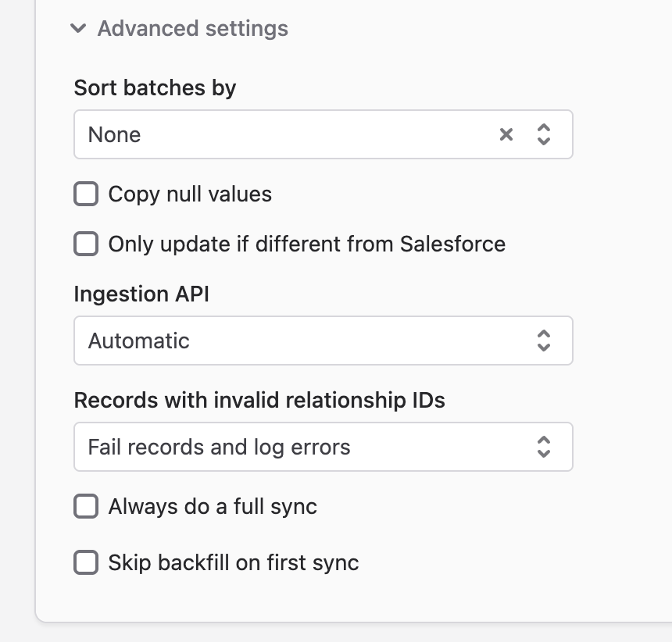Click the Skip backfill on first sync label
The image size is (672, 642).
point(234,562)
